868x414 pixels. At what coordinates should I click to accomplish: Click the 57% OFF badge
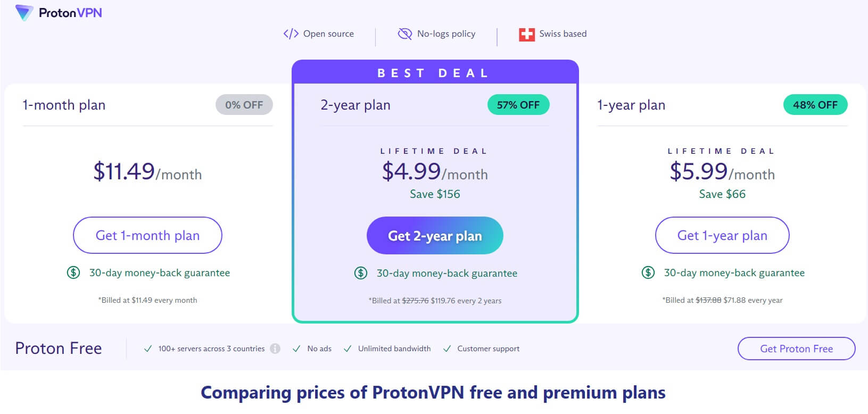click(518, 105)
